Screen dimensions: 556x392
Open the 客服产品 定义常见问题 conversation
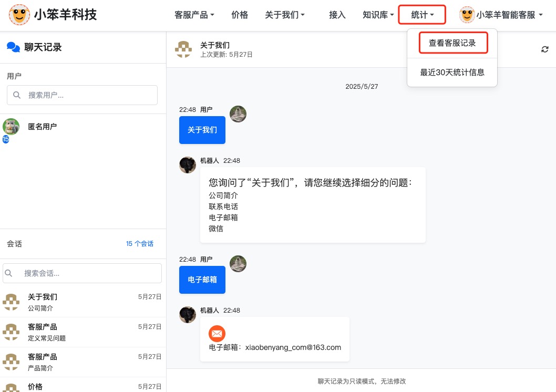point(83,332)
